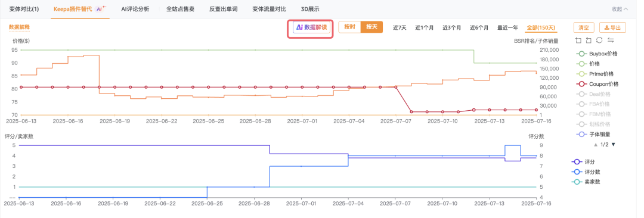Toggle the 价格 legend series
644x218 pixels.
pos(588,64)
